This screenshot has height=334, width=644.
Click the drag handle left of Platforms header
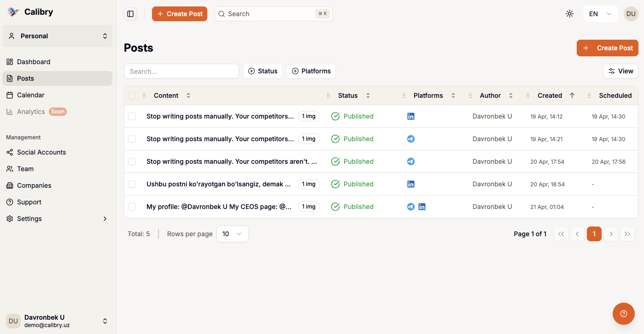[404, 95]
